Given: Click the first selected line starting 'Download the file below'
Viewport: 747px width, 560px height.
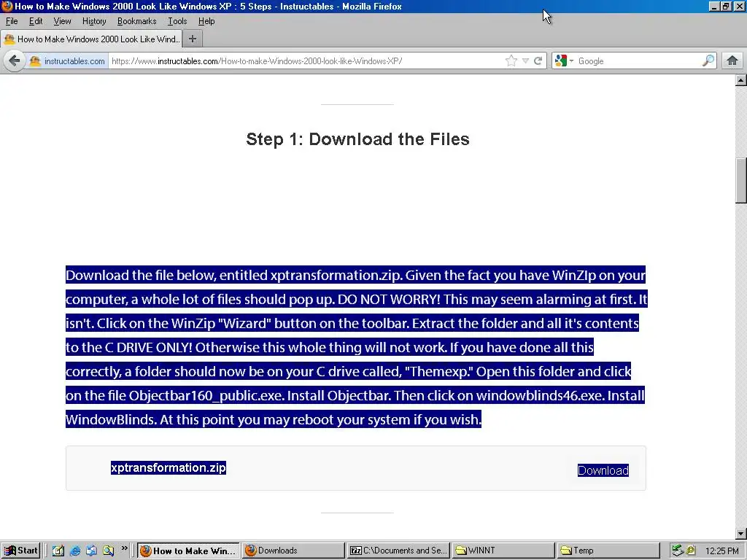Looking at the screenshot, I should (x=355, y=275).
